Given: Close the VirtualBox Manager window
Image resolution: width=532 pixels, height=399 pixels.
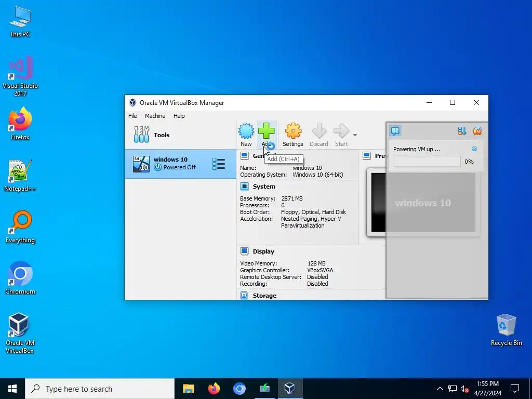Looking at the screenshot, I should pyautogui.click(x=476, y=102).
